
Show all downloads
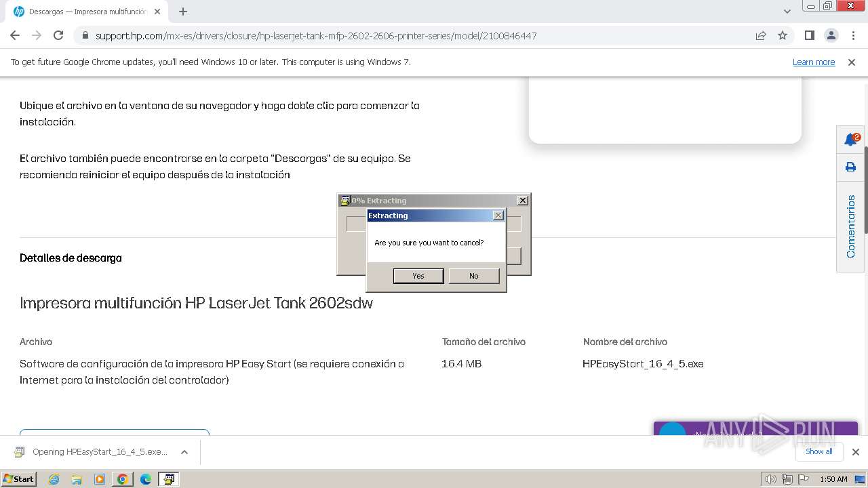818,451
